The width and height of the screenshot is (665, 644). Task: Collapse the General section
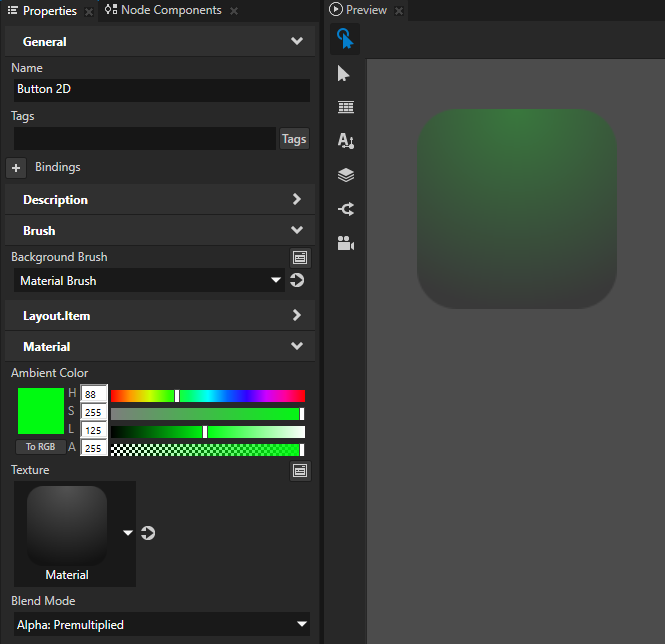tap(296, 42)
